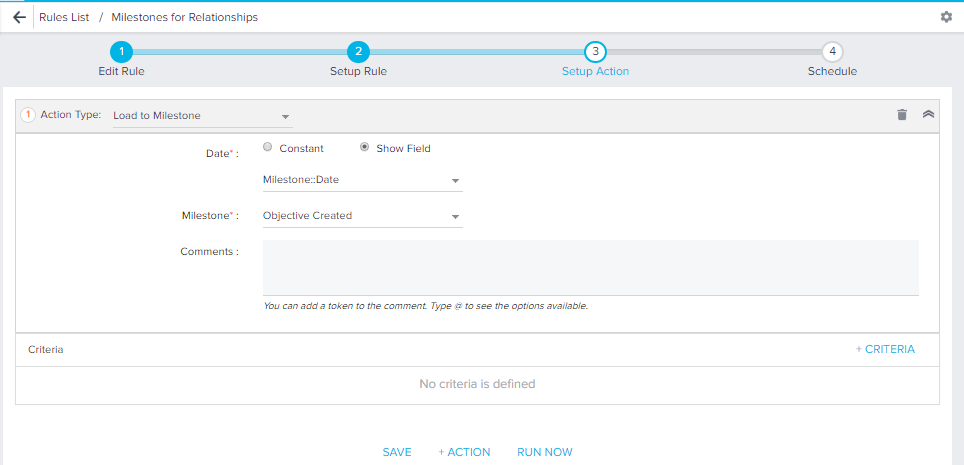Click the Milestones for Relationships breadcrumb
This screenshot has height=465, width=964.
click(x=184, y=17)
